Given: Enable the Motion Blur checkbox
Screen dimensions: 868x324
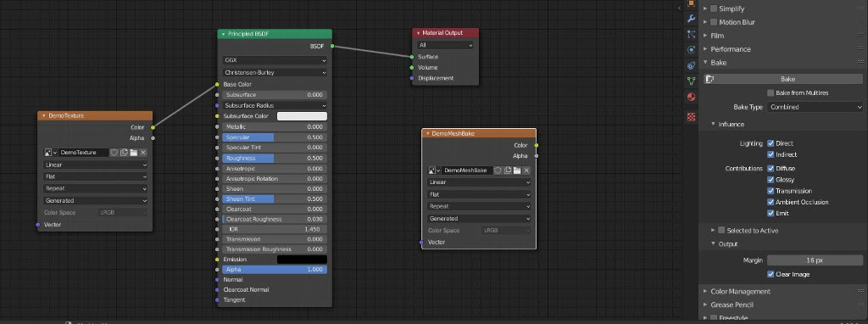Looking at the screenshot, I should click(714, 22).
